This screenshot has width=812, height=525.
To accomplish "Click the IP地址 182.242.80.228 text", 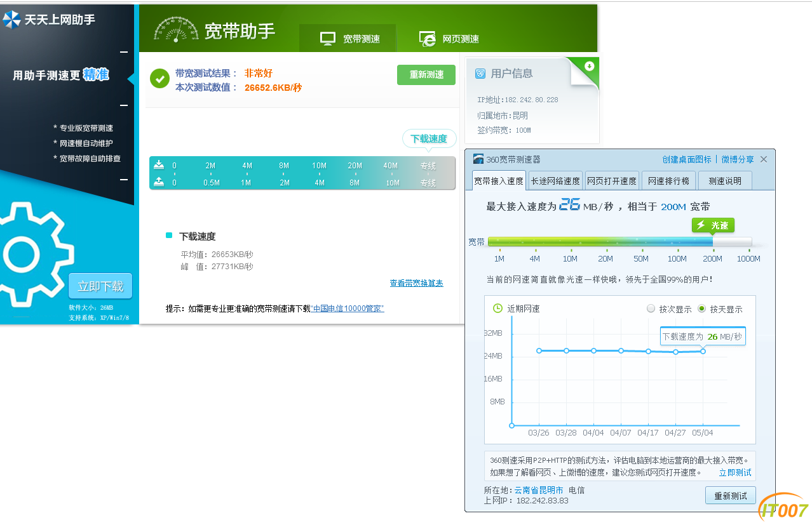I will click(518, 100).
